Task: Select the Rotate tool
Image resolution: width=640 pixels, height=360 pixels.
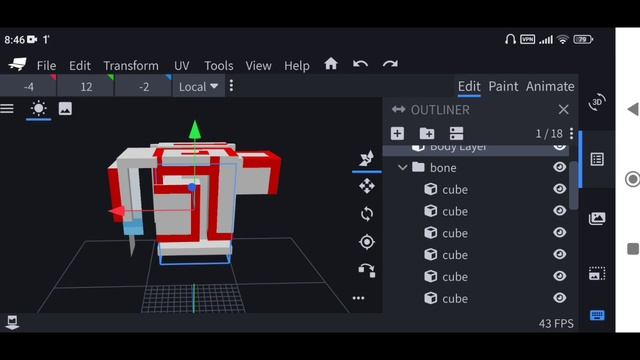Action: pyautogui.click(x=367, y=214)
